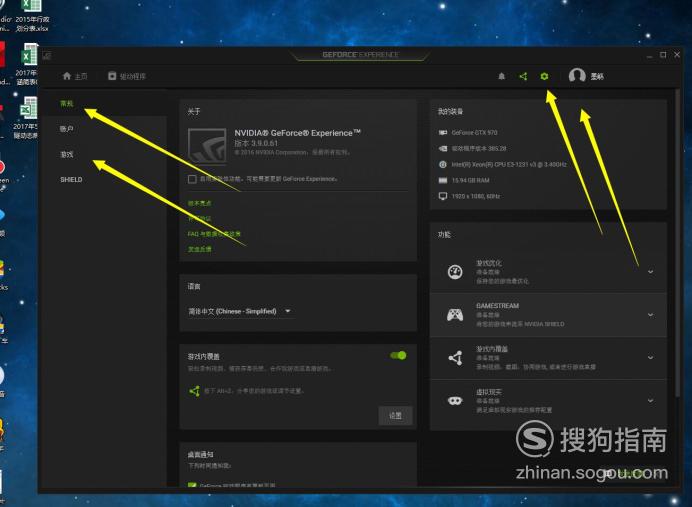
Task: Open the FAQ link in About section
Action: tap(214, 234)
